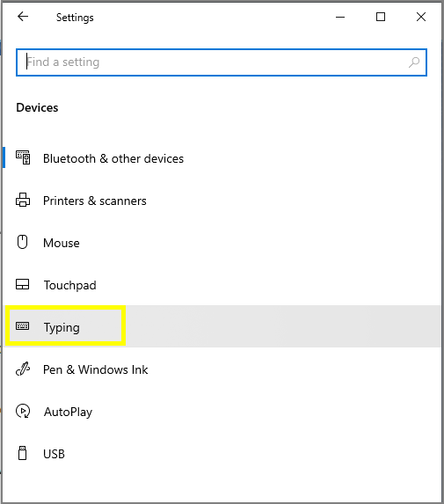This screenshot has height=504, width=444.
Task: Open Bluetooth & other devices page
Action: [222, 157]
